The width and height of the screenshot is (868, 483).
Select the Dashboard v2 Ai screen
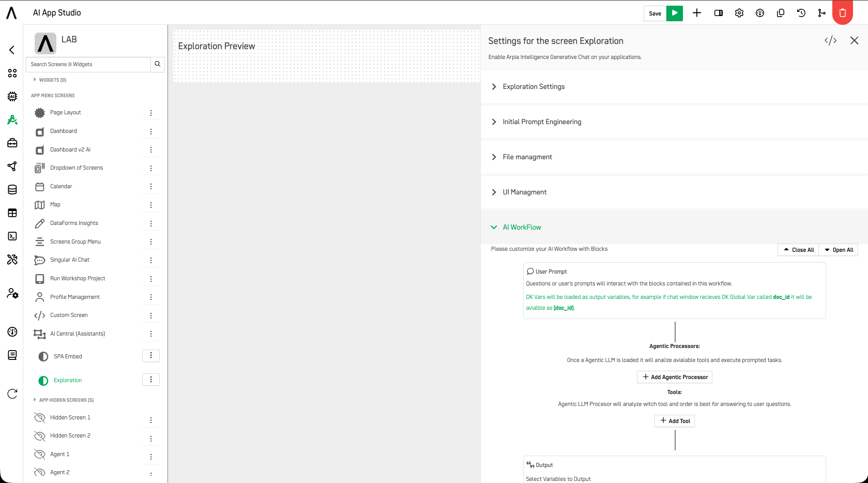pyautogui.click(x=70, y=149)
